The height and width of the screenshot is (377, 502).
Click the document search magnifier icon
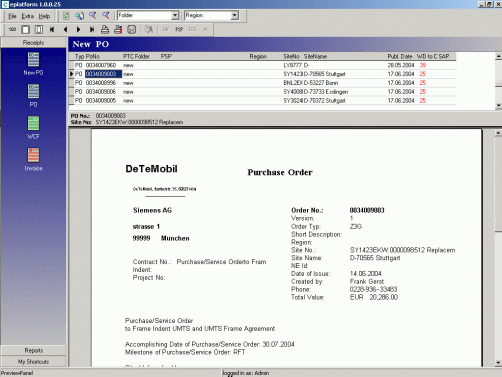pyautogui.click(x=79, y=16)
